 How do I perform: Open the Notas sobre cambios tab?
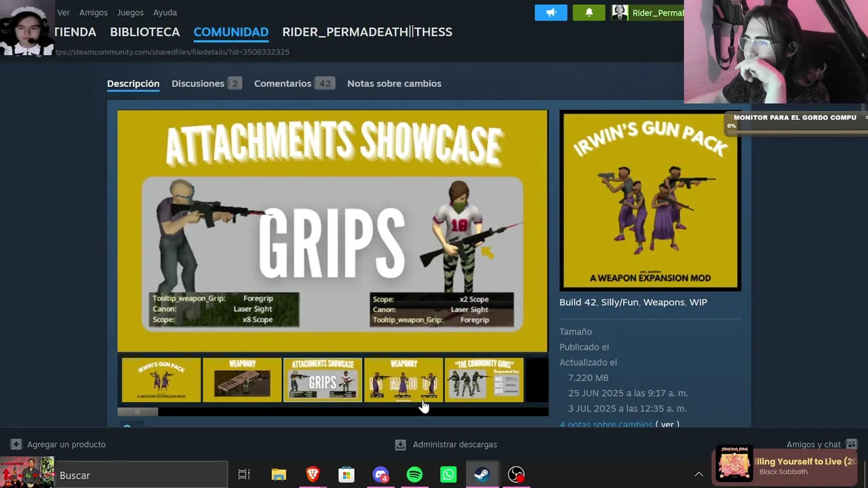tap(394, 83)
